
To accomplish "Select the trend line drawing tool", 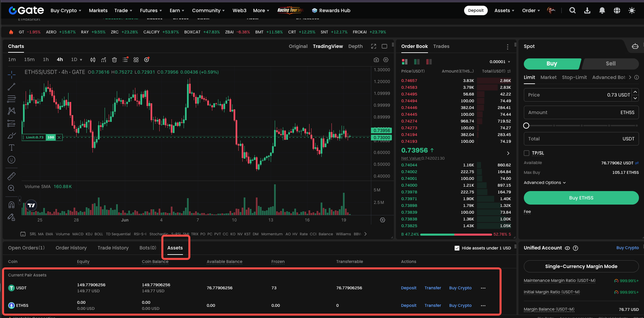I will [11, 87].
